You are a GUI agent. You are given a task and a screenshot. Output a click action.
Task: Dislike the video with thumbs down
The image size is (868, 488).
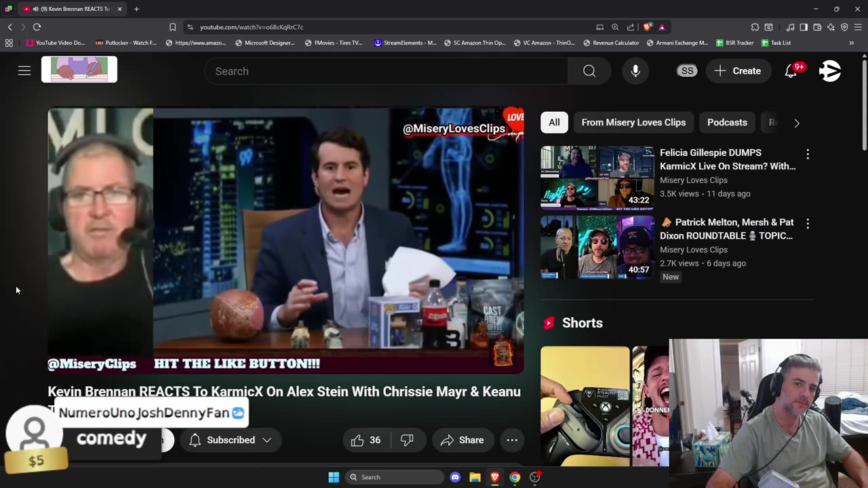tap(407, 440)
